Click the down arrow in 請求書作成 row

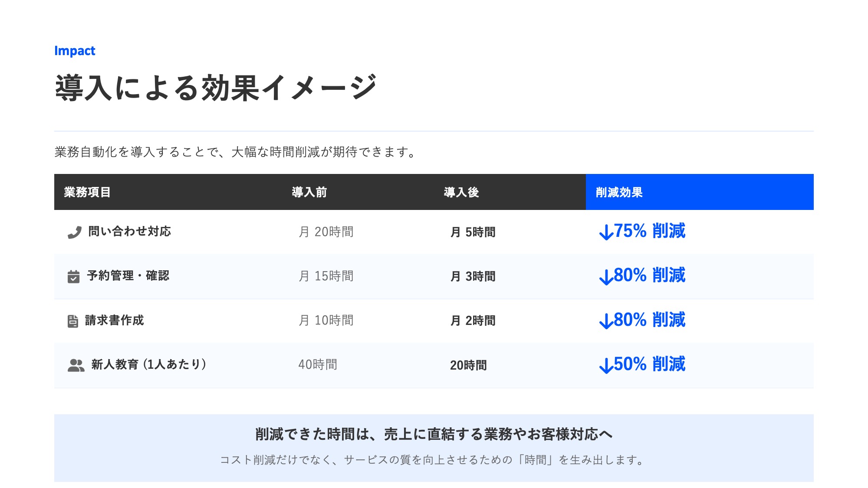[x=606, y=321]
